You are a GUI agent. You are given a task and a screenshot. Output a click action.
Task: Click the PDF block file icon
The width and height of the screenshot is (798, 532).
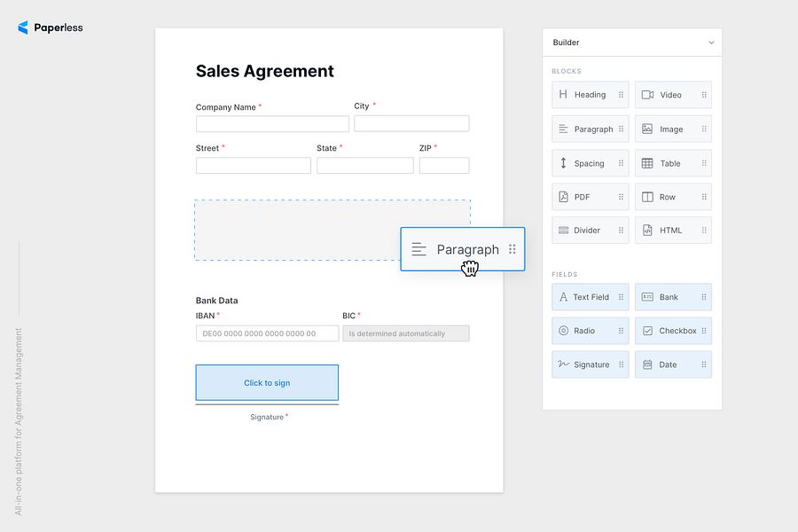(x=563, y=197)
